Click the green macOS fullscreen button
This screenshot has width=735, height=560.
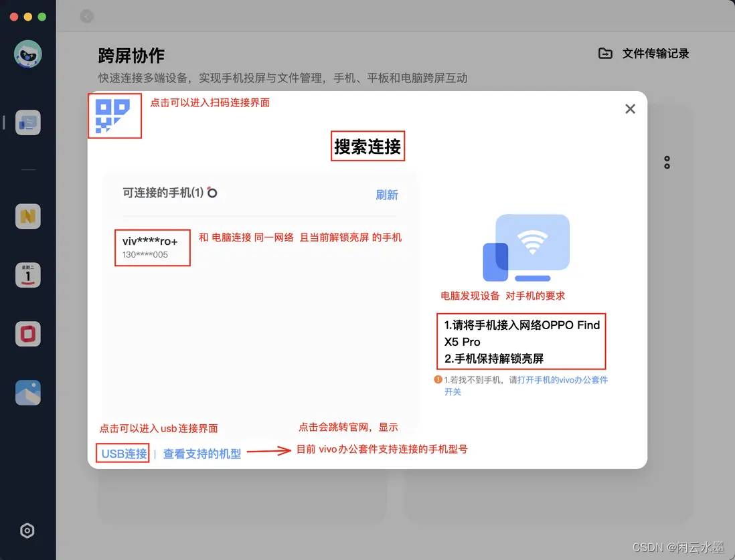coord(42,17)
